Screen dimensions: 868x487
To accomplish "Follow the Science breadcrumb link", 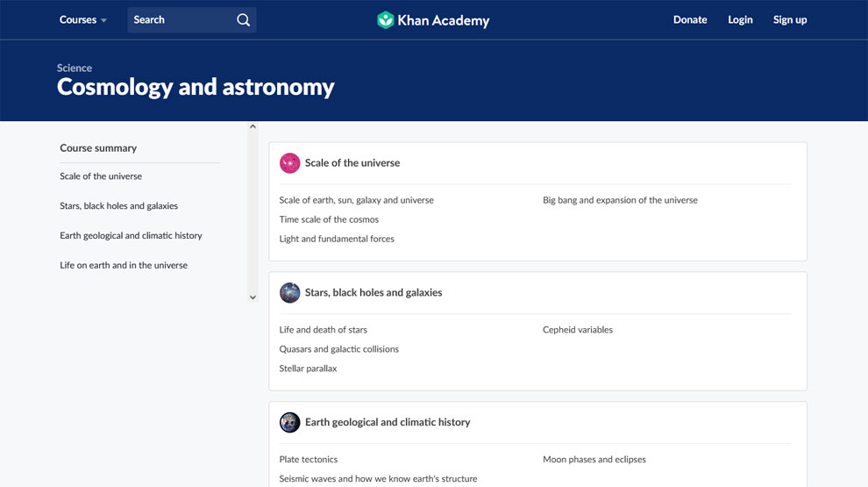I will 75,68.
